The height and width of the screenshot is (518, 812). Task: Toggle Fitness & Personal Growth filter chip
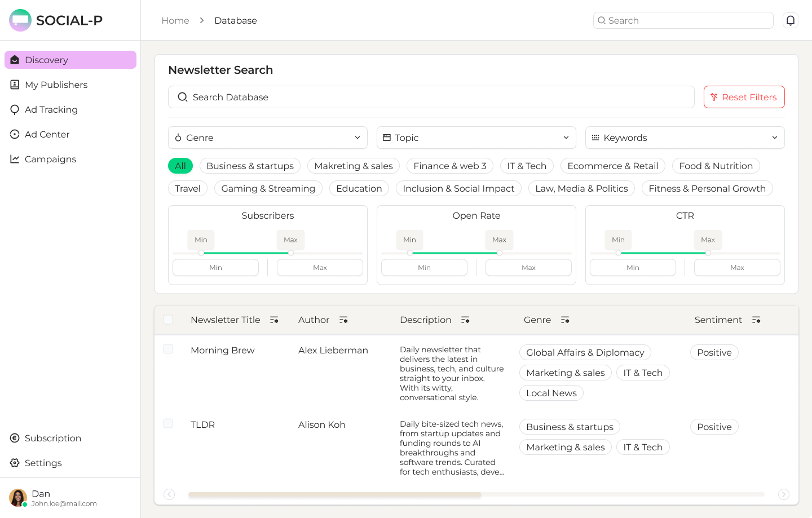point(707,188)
